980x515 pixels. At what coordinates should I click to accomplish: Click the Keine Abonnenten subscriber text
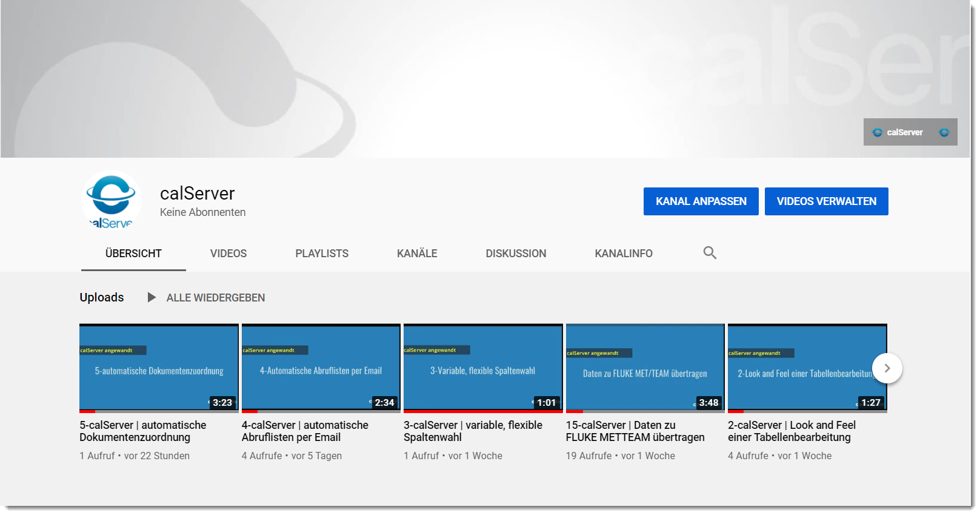(x=203, y=212)
